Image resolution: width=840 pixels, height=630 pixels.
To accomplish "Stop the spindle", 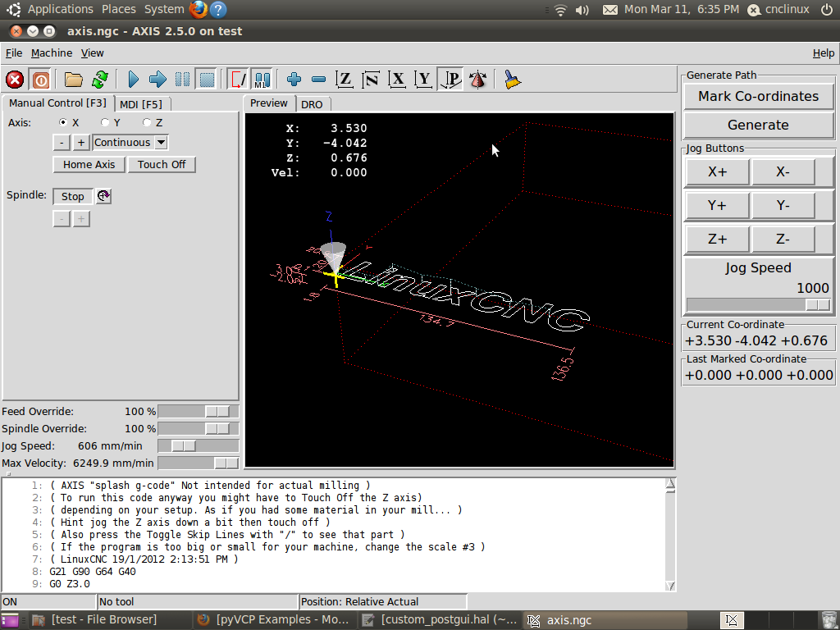I will tap(72, 197).
